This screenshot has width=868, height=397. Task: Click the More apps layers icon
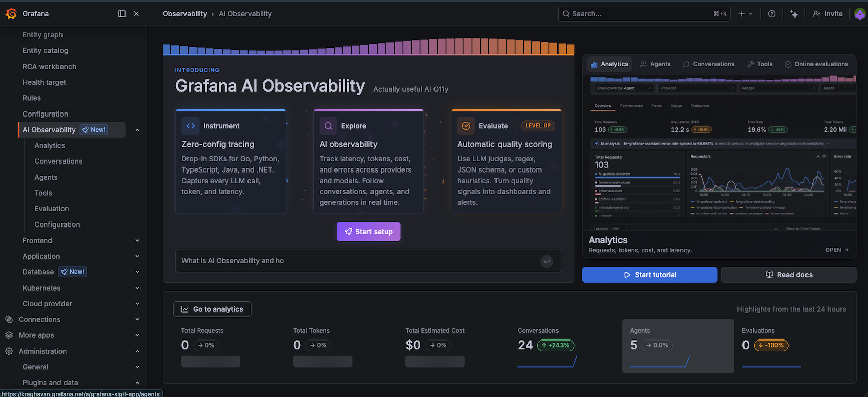(x=9, y=335)
